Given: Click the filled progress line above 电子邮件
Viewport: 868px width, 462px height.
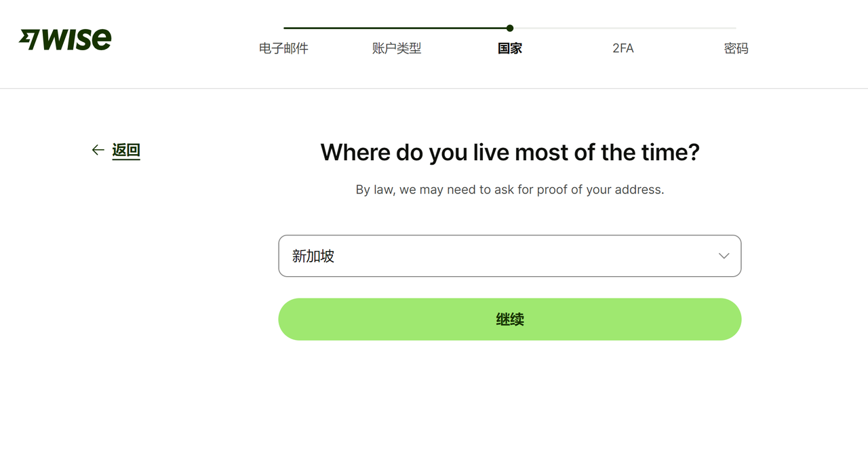Looking at the screenshot, I should tap(312, 28).
